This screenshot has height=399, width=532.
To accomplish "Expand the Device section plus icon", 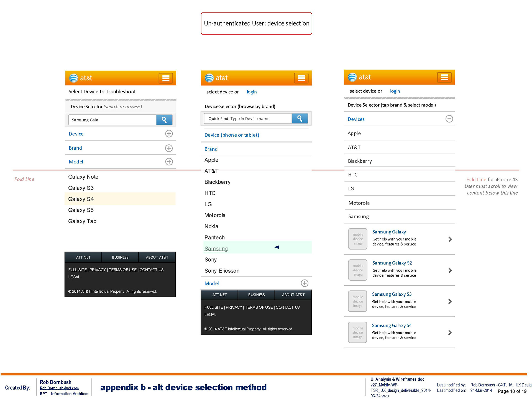I will (169, 134).
